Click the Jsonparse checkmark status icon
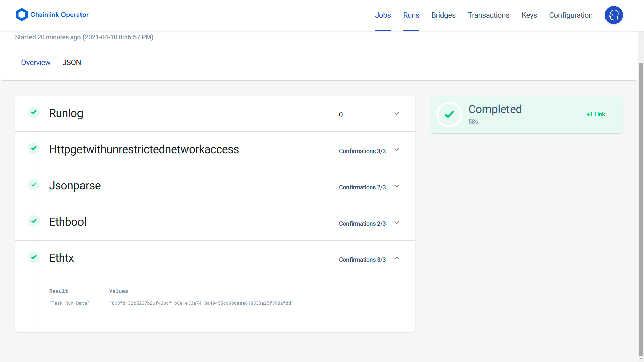Screen dimensions: 644x362 34,185
